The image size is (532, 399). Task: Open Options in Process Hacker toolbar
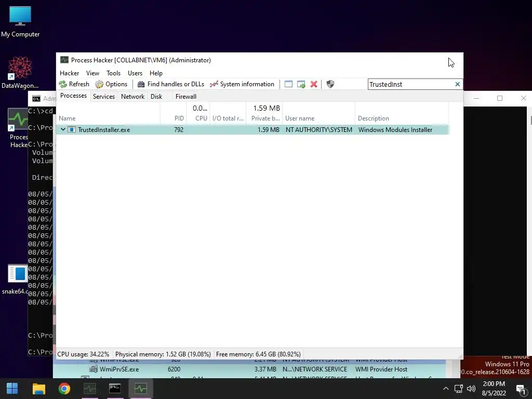[111, 84]
